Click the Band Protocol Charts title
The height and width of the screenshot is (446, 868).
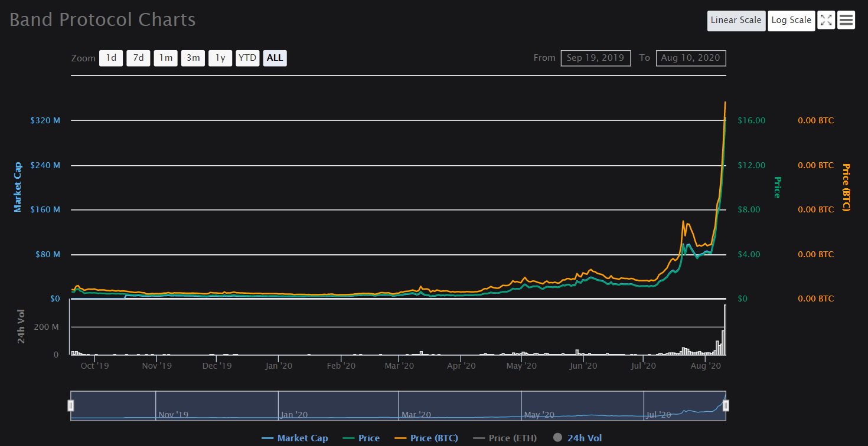(x=103, y=19)
